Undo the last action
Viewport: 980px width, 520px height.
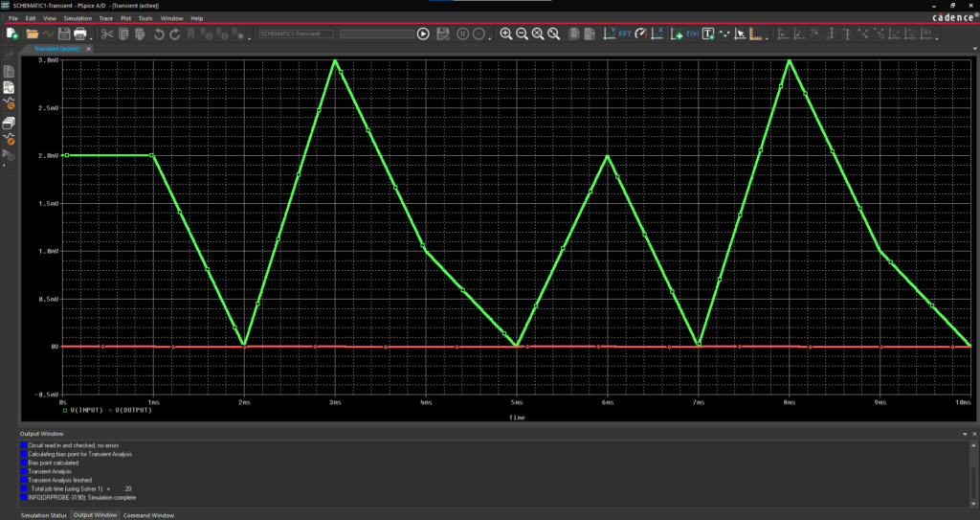[x=159, y=34]
